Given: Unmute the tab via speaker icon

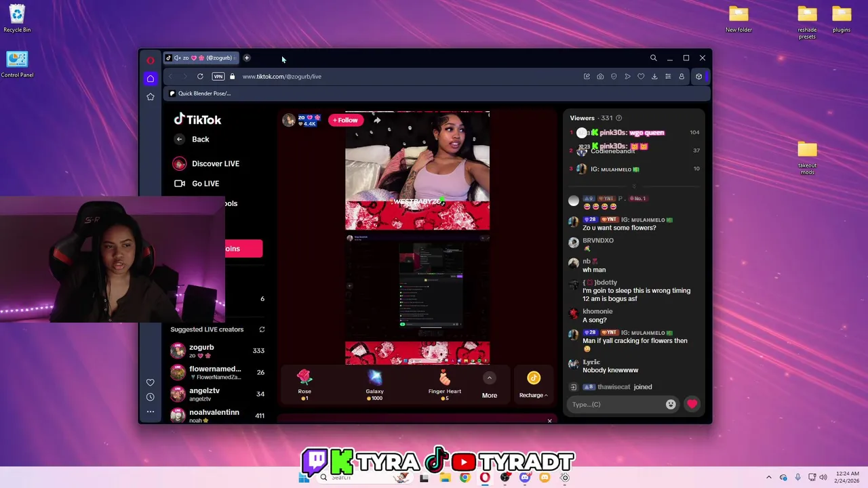Looking at the screenshot, I should 178,58.
